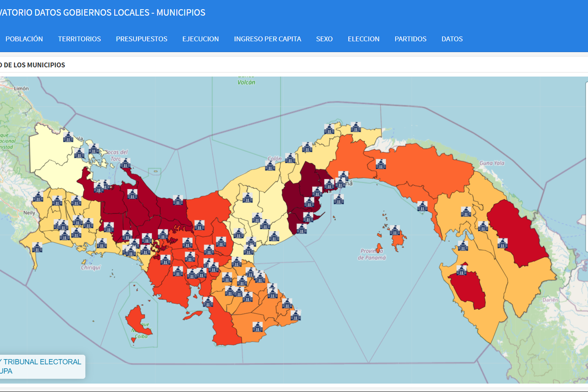Switch to the TERRITORIOS tab
The width and height of the screenshot is (588, 392).
tap(79, 39)
